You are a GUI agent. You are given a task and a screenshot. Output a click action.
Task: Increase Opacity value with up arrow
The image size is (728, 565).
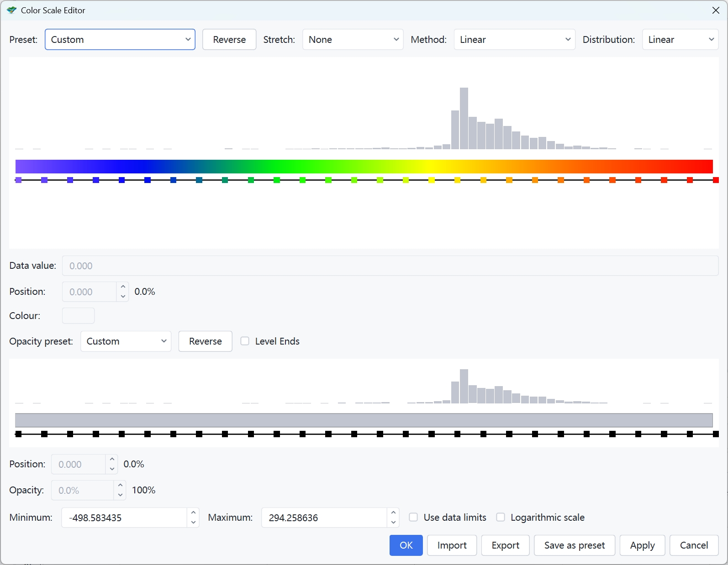[x=120, y=486]
